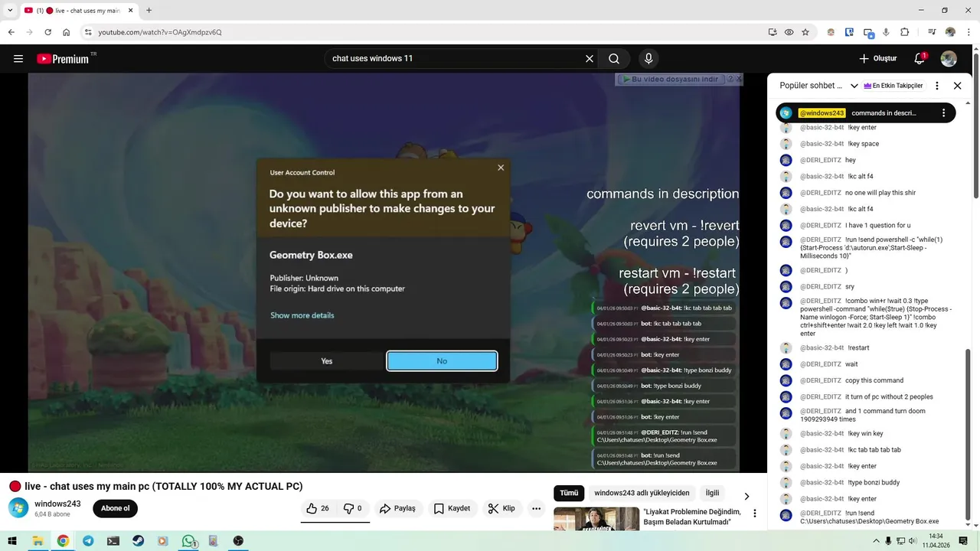The height and width of the screenshot is (551, 980).
Task: Select the 'İlgili' filter chip
Action: coord(712,493)
